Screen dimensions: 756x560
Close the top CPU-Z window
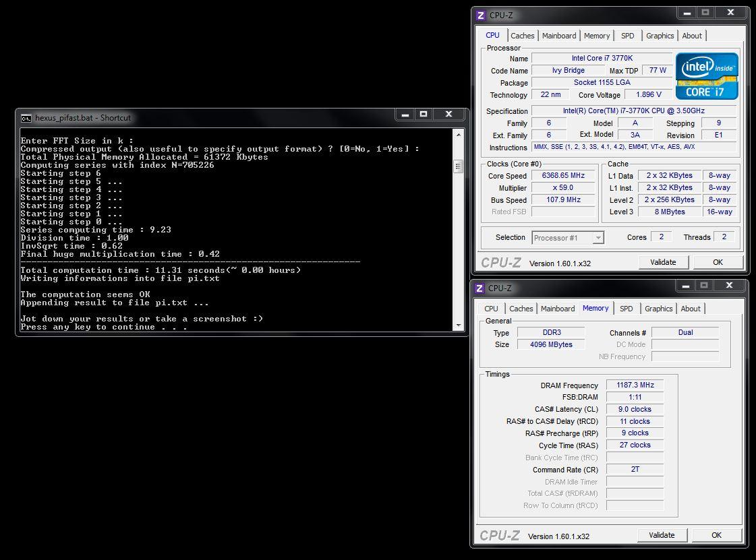point(730,13)
